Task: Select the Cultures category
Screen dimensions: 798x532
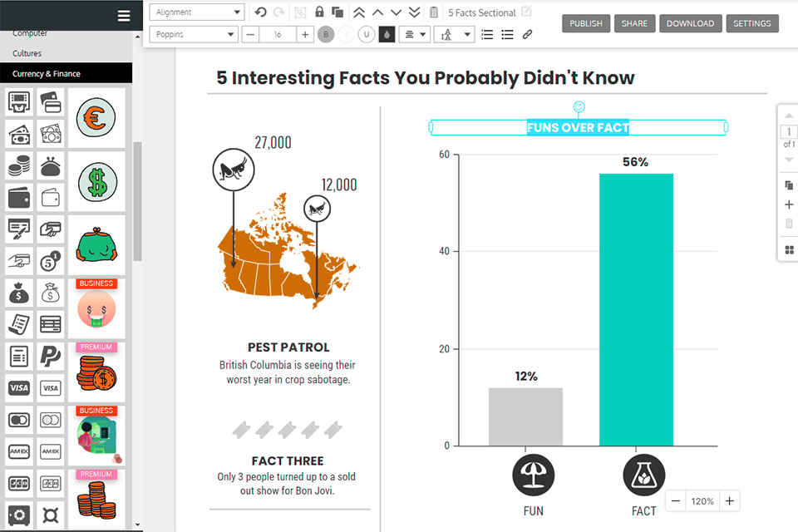Action: (x=66, y=53)
